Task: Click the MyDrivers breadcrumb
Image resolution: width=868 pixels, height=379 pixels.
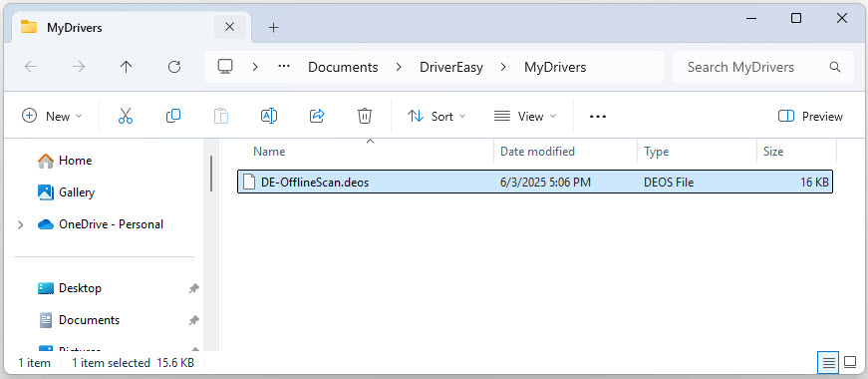Action: point(555,67)
